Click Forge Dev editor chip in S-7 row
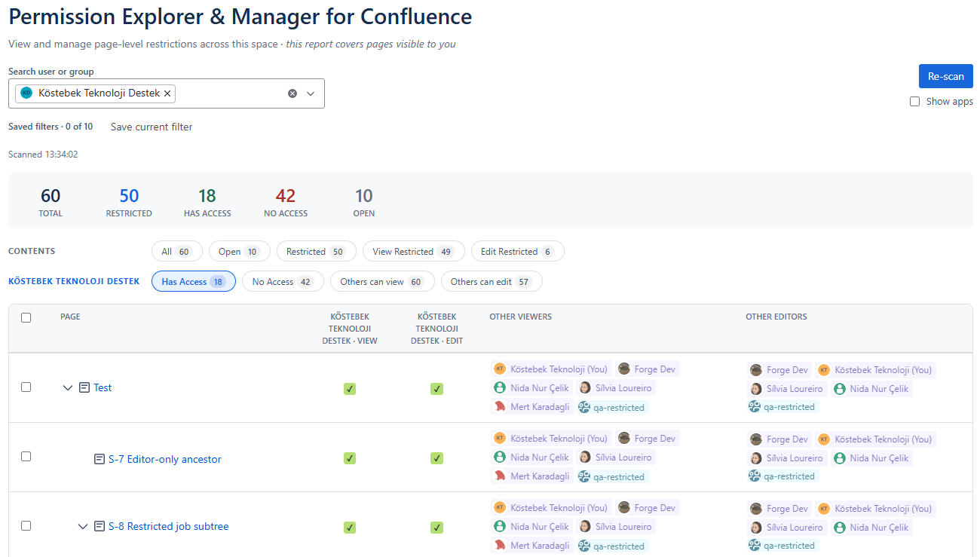980x557 pixels. [x=779, y=439]
